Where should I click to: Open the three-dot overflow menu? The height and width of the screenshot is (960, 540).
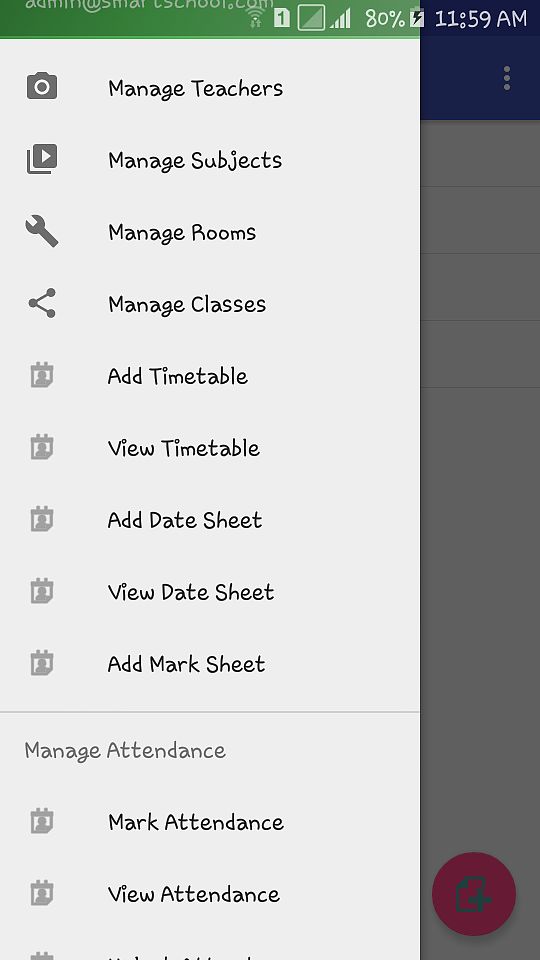pyautogui.click(x=506, y=78)
